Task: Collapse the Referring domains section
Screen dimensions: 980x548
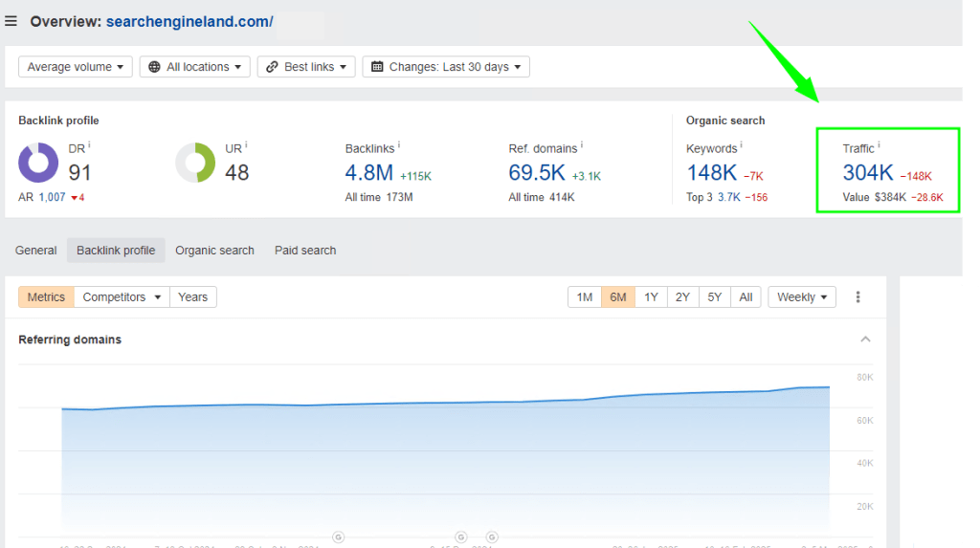Action: [x=865, y=340]
